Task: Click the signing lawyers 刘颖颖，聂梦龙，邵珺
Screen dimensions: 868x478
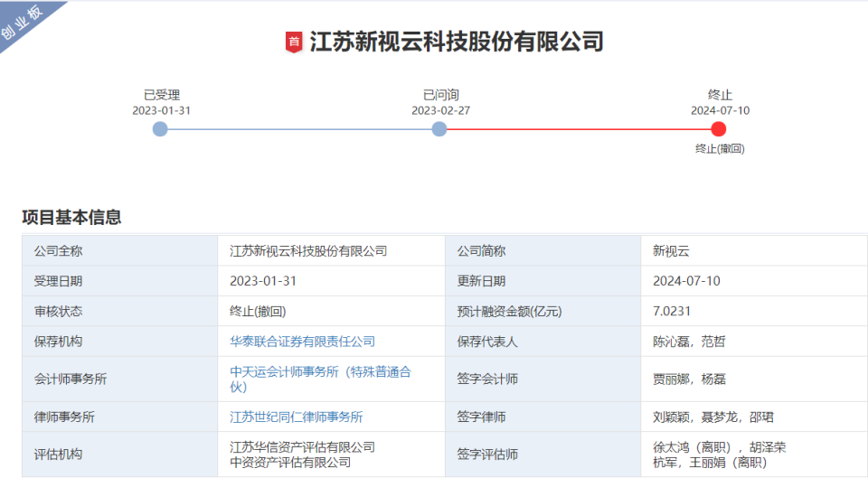Action: click(713, 417)
